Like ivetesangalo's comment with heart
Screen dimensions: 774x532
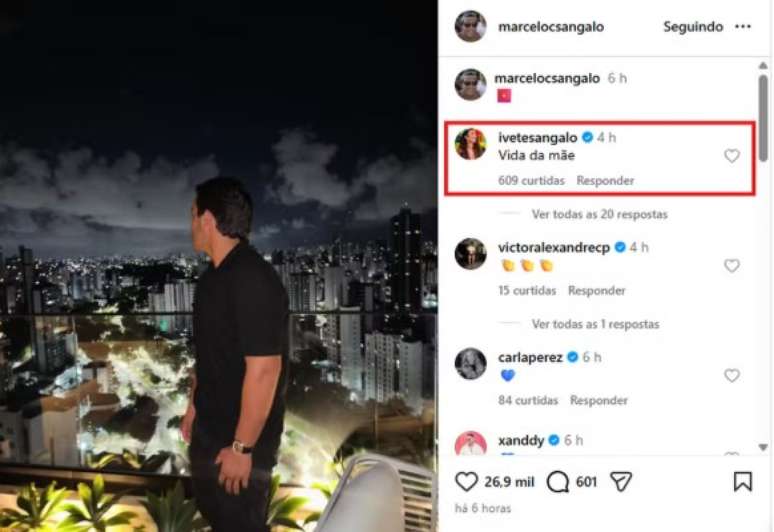tap(732, 156)
